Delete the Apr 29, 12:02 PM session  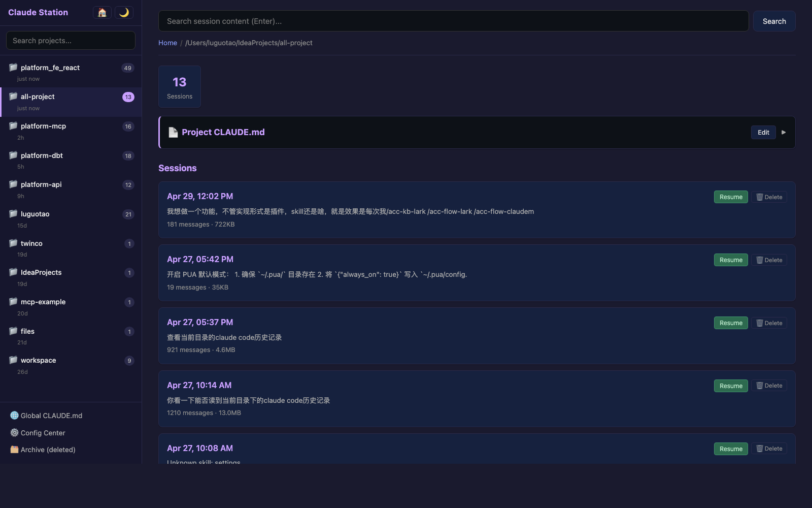point(769,197)
